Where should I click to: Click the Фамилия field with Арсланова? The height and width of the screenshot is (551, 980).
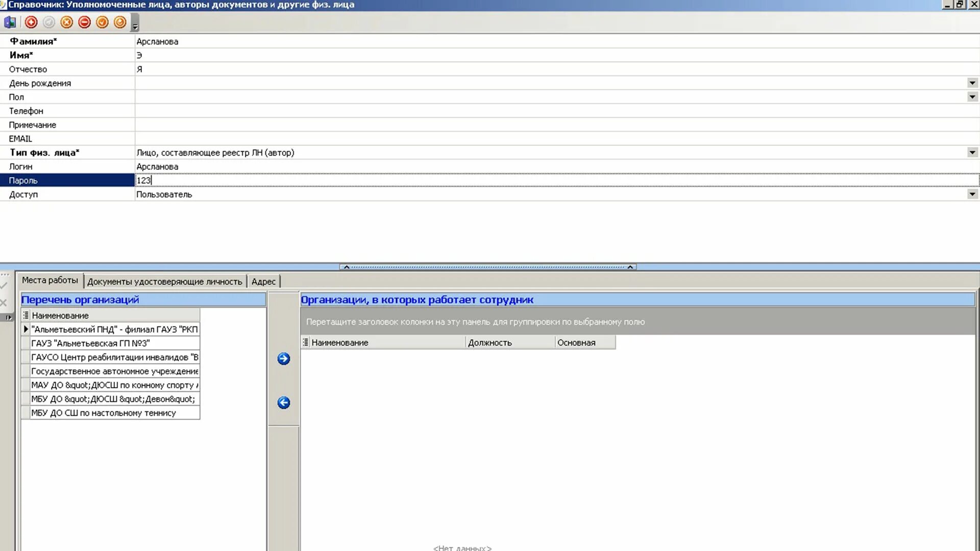(557, 41)
